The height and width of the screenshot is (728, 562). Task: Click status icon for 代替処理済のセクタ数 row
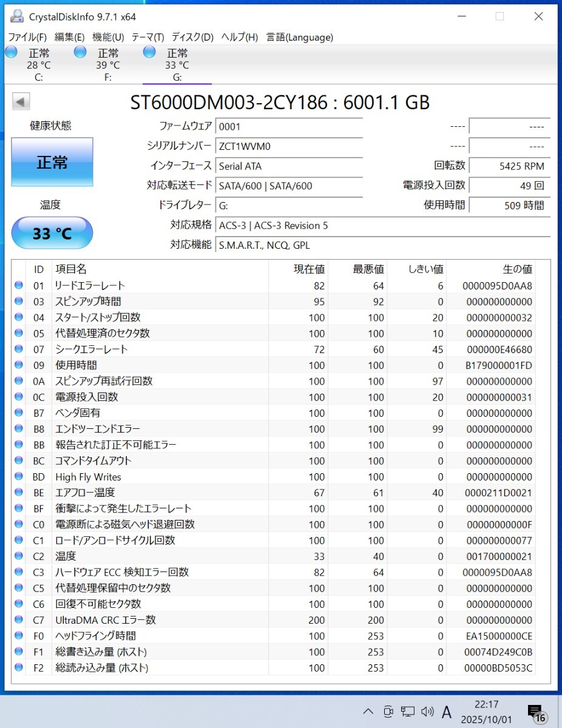tap(19, 333)
